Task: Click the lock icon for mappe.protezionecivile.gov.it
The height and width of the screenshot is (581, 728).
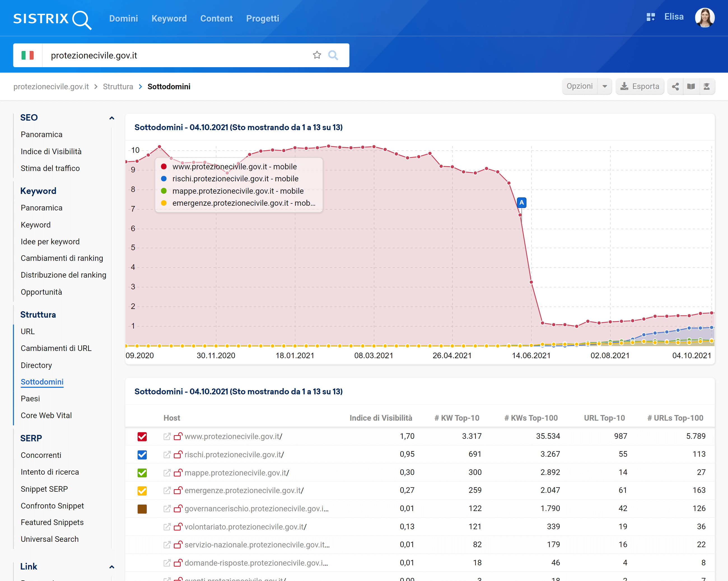Action: pos(178,473)
